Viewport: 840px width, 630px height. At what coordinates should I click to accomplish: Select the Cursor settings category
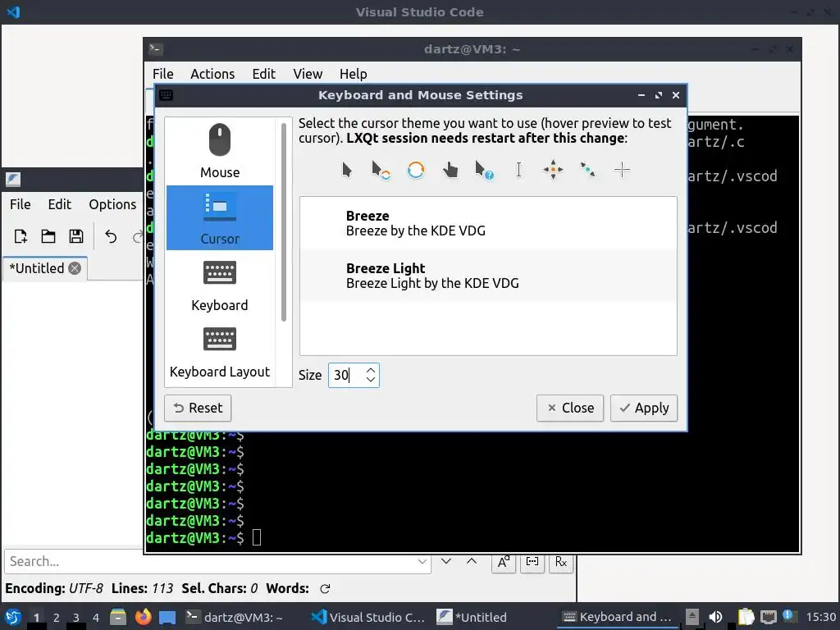point(220,217)
